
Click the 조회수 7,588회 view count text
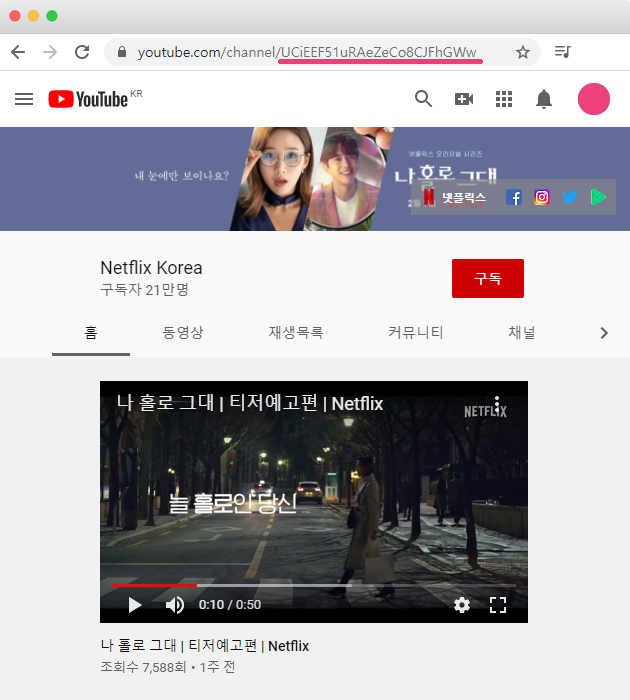(x=143, y=667)
